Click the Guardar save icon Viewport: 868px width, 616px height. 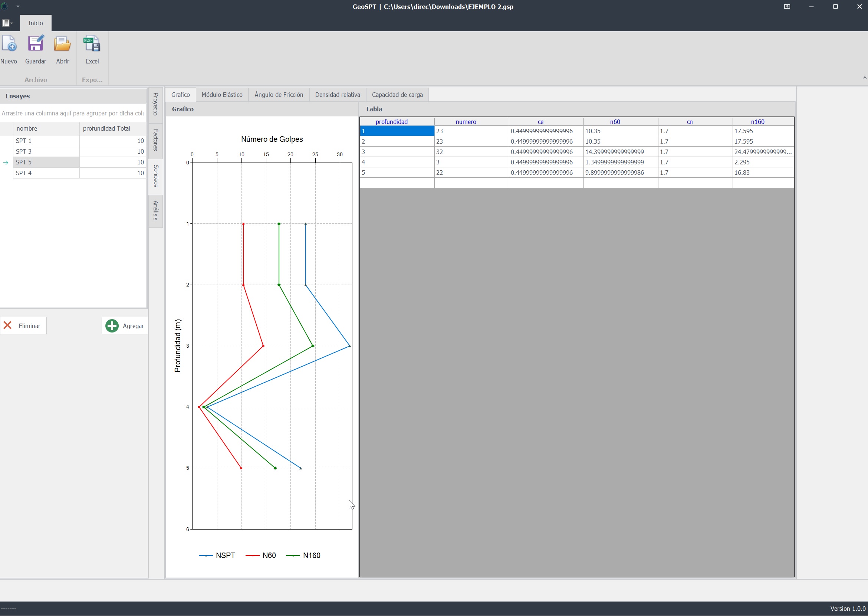[x=36, y=44]
